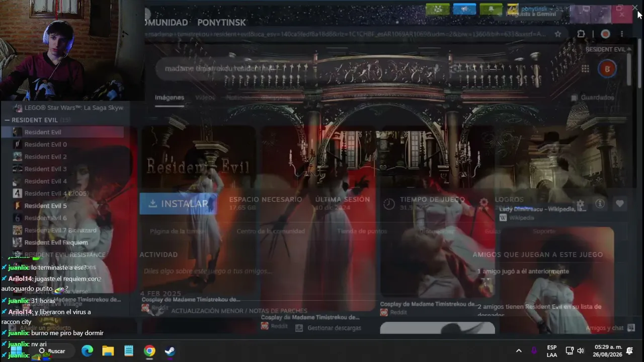The image size is (644, 362).
Task: Open Guardados saved items link
Action: click(x=594, y=98)
